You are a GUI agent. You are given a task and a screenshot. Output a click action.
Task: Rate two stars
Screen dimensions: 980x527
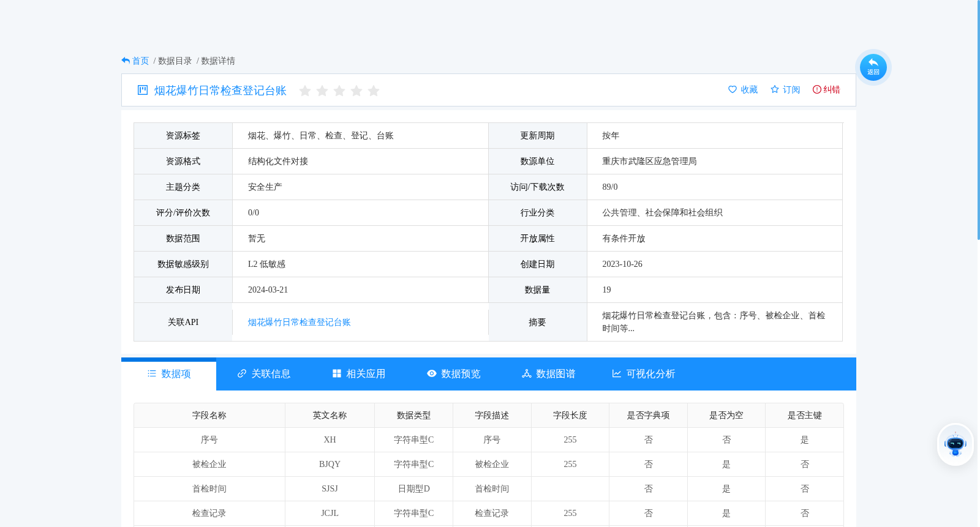tap(322, 91)
